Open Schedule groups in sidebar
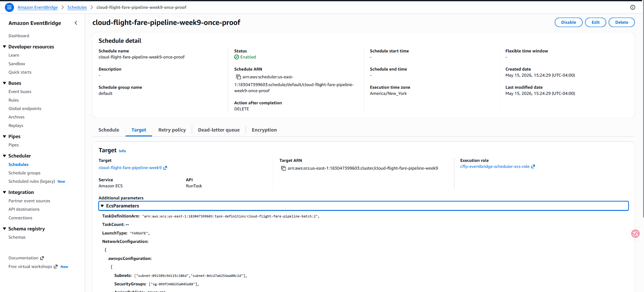 [x=25, y=173]
